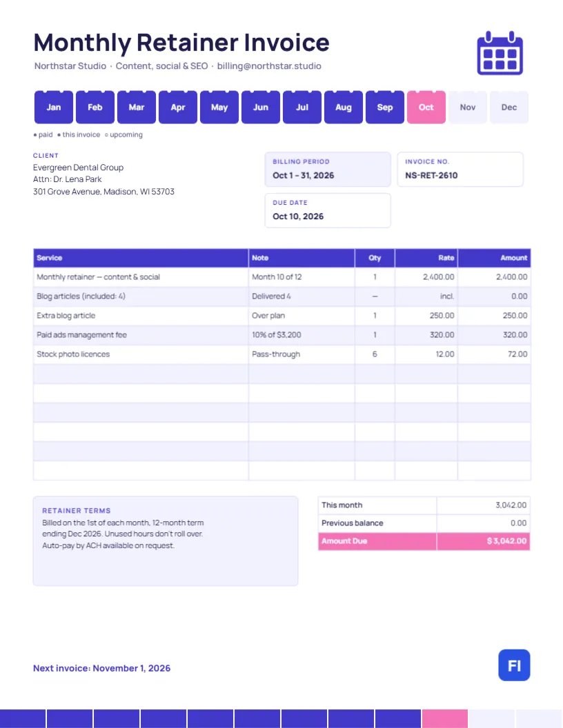The image size is (563, 728).
Task: Click the '10% of $3,200' note cell
Action: click(302, 335)
